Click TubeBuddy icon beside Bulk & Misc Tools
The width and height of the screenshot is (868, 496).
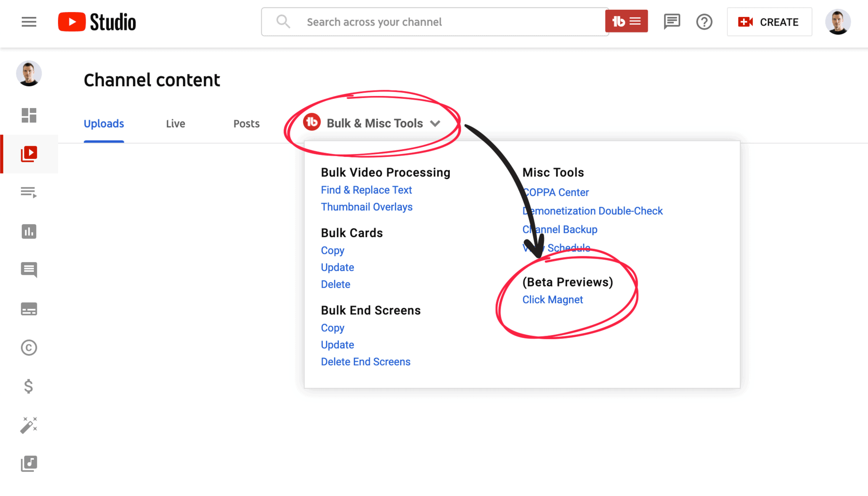point(312,122)
